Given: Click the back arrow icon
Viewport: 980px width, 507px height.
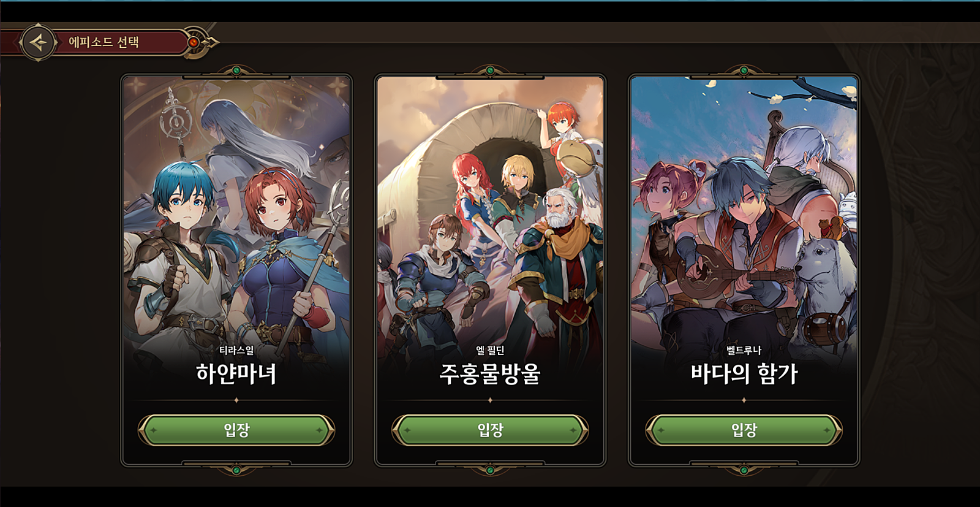Looking at the screenshot, I should point(38,42).
